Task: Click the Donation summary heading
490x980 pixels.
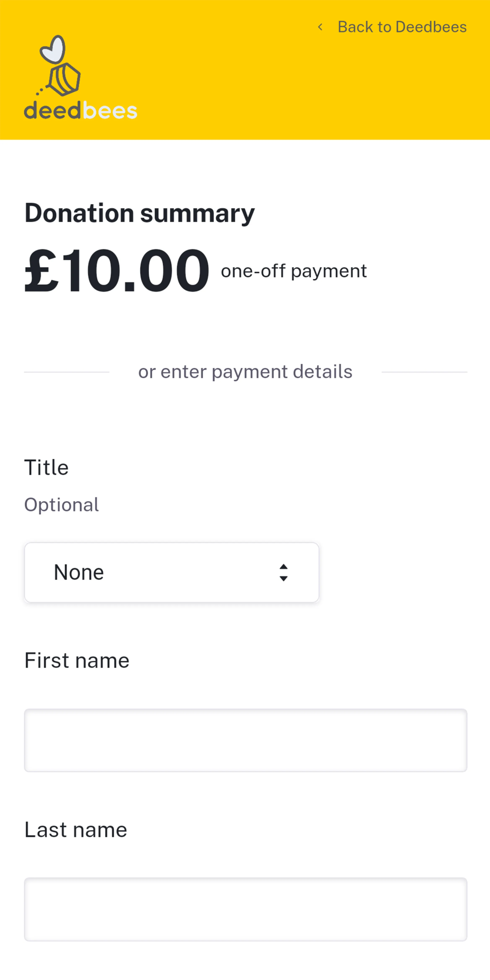Action: click(x=140, y=213)
